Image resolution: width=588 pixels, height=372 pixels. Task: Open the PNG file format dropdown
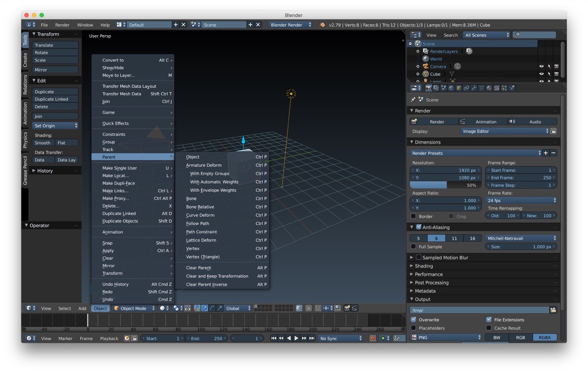[446, 338]
